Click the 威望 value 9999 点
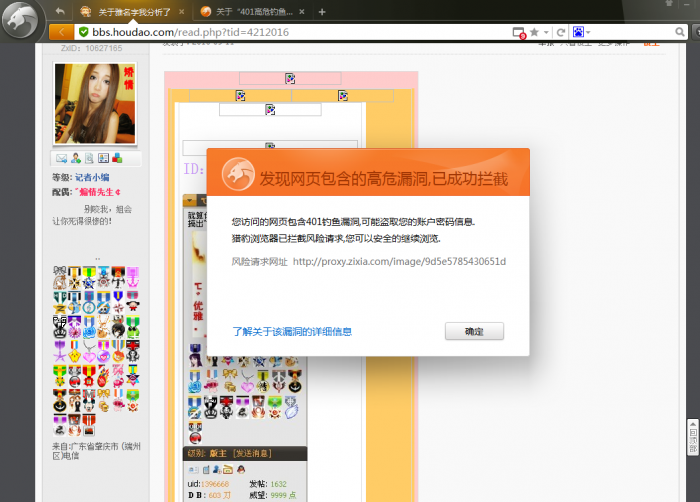700x502 pixels. point(283,495)
